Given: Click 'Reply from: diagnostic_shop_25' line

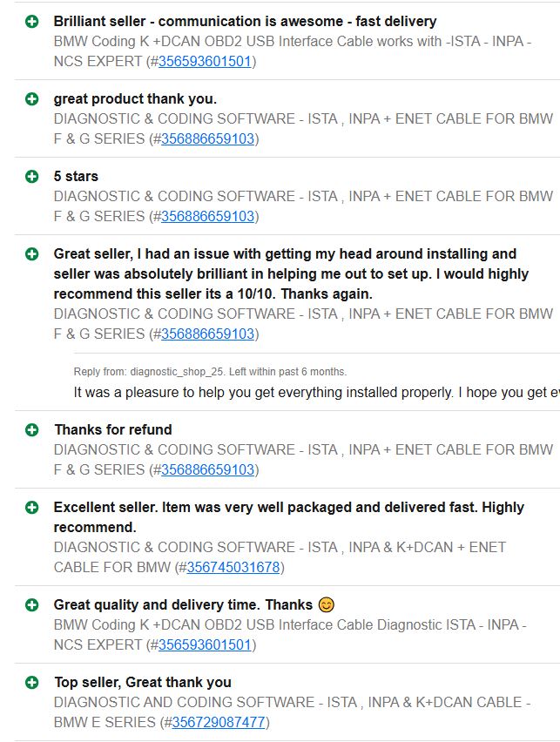Looking at the screenshot, I should coord(210,372).
